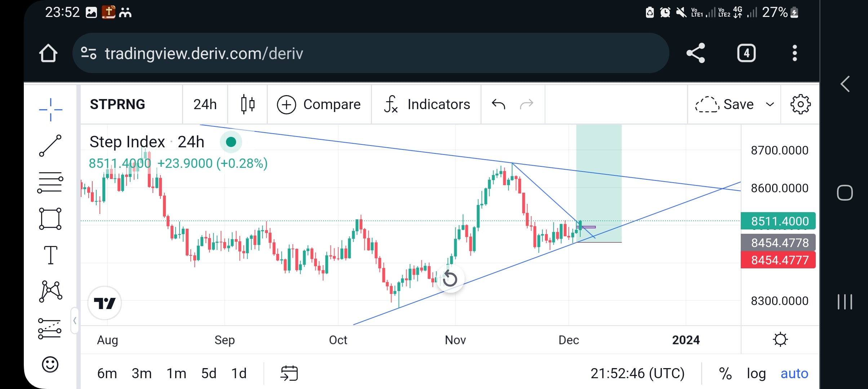Select the crosshair cursor tool
The width and height of the screenshot is (868, 389).
tap(50, 109)
